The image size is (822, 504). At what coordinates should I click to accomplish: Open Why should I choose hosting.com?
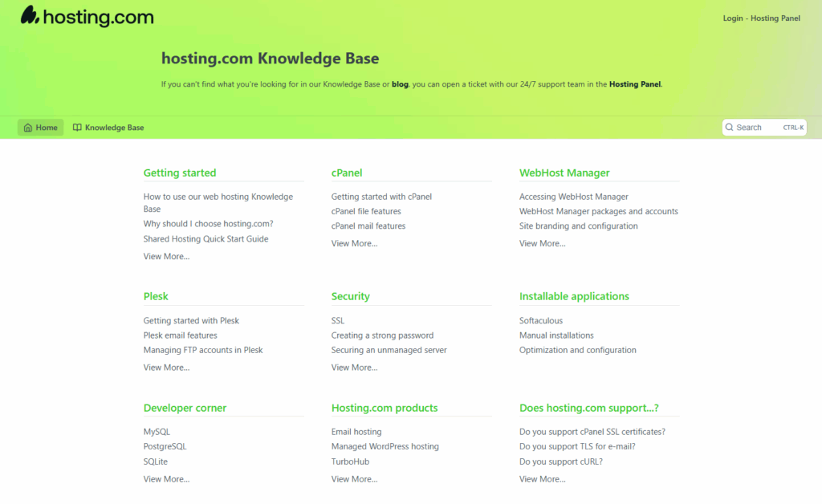(208, 224)
